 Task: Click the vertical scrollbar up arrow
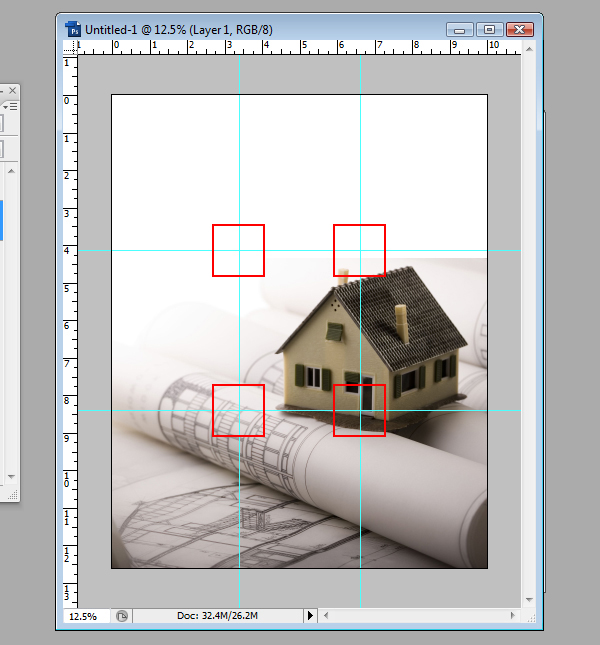click(529, 49)
